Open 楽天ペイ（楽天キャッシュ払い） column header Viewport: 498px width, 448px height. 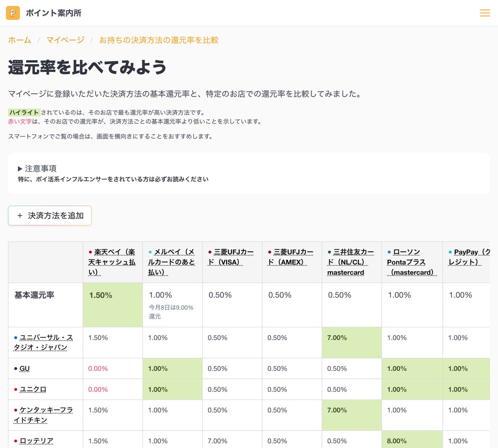(x=112, y=262)
